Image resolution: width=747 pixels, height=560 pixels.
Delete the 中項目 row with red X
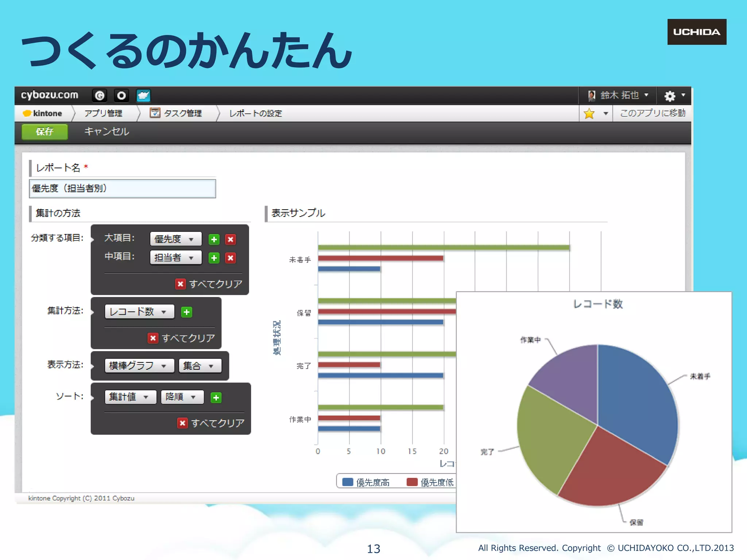click(x=231, y=258)
